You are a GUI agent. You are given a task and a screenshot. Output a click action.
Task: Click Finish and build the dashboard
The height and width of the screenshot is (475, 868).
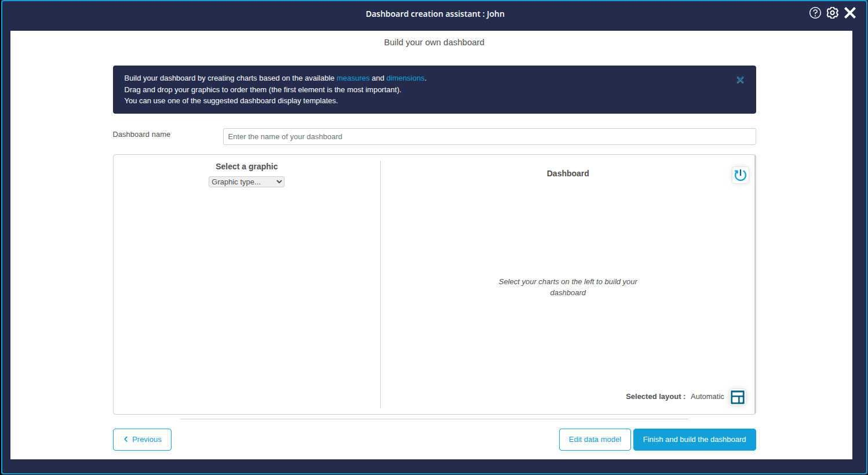click(694, 439)
